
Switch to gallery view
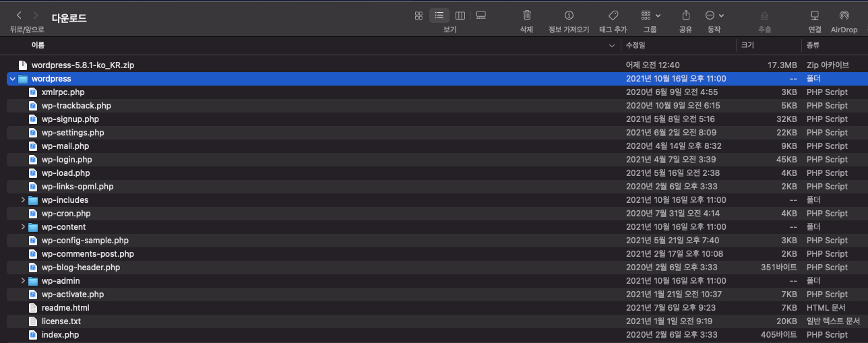pos(481,15)
